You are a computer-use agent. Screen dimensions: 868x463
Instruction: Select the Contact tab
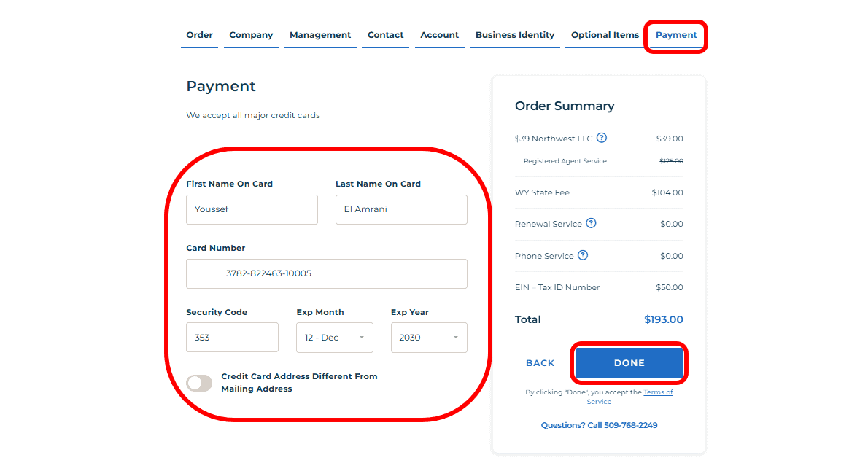click(385, 35)
